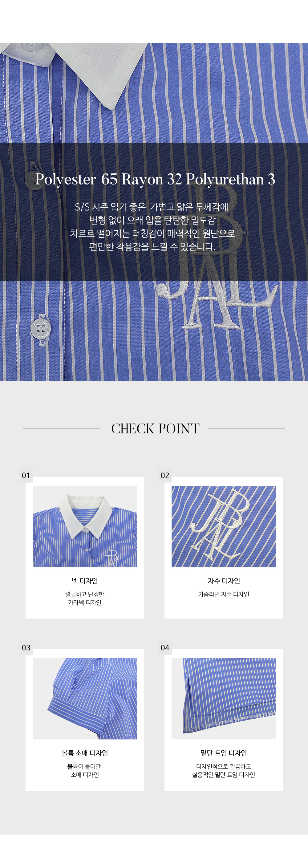Click the 볼륨 소매 디자인 title
Image resolution: width=308 pixels, height=868 pixels.
85,753
